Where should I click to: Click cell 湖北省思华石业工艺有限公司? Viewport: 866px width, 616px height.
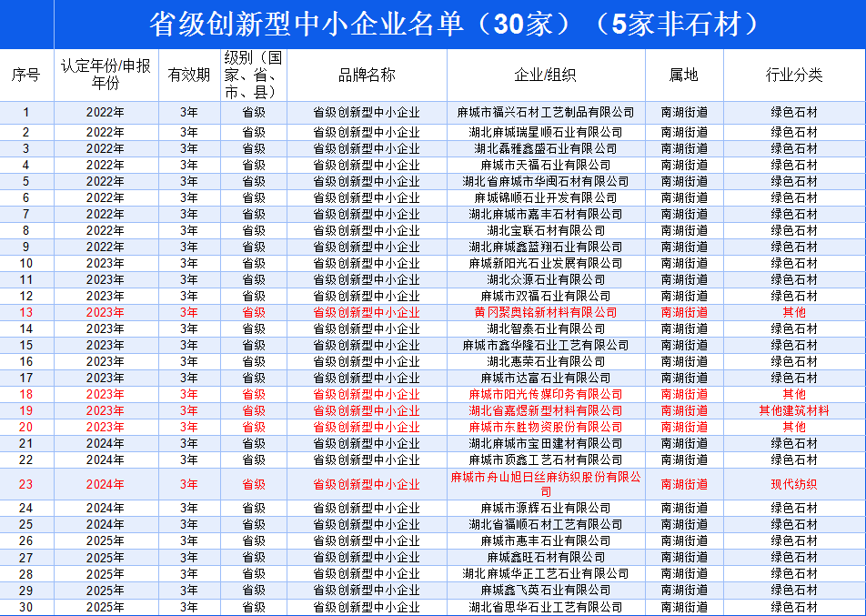546,607
